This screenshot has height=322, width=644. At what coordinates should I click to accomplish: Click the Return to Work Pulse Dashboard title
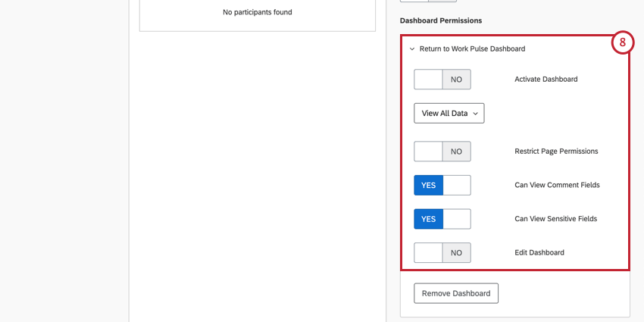pos(472,49)
